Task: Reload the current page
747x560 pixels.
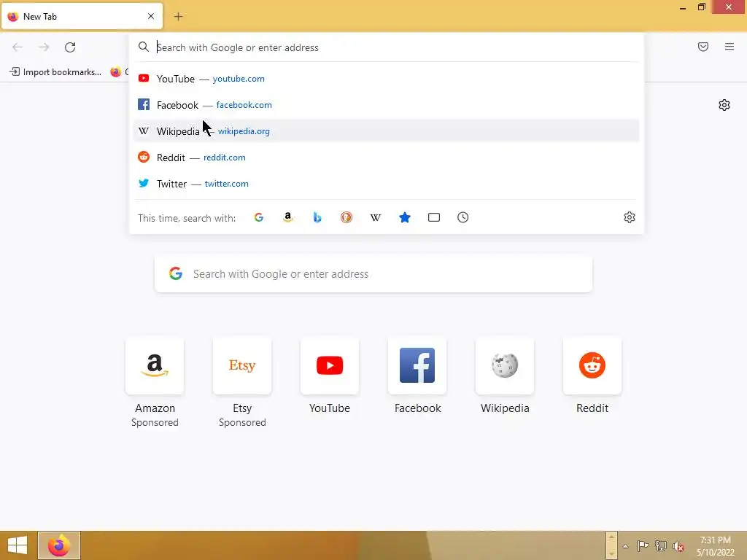Action: click(x=70, y=47)
